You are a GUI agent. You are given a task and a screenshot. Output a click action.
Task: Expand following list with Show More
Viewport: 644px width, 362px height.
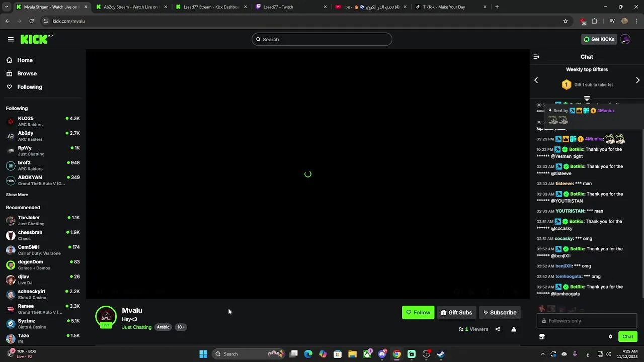pos(17,195)
